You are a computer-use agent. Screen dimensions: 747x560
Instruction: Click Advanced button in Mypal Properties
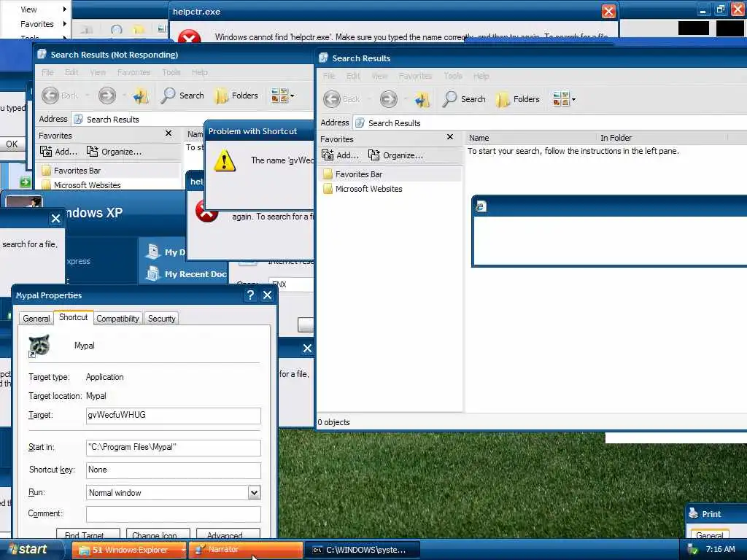(228, 534)
